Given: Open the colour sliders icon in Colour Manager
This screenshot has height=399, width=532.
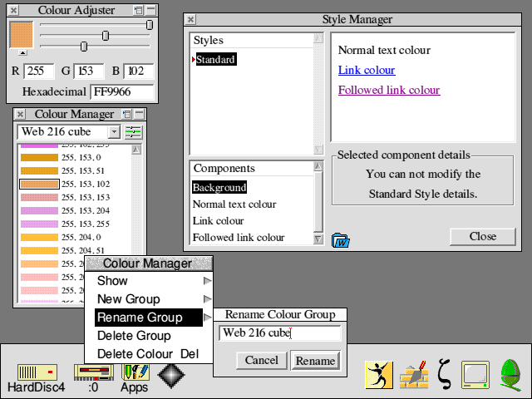Looking at the screenshot, I should click(x=133, y=132).
